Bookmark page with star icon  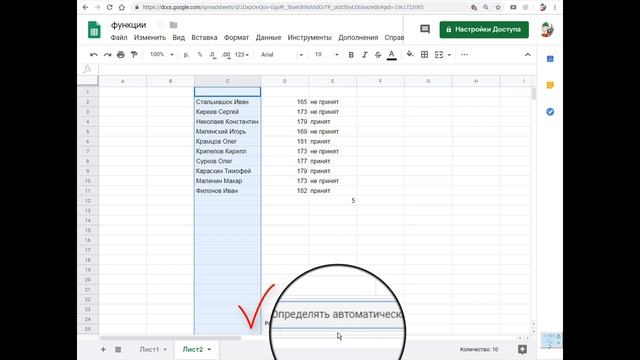[x=498, y=7]
